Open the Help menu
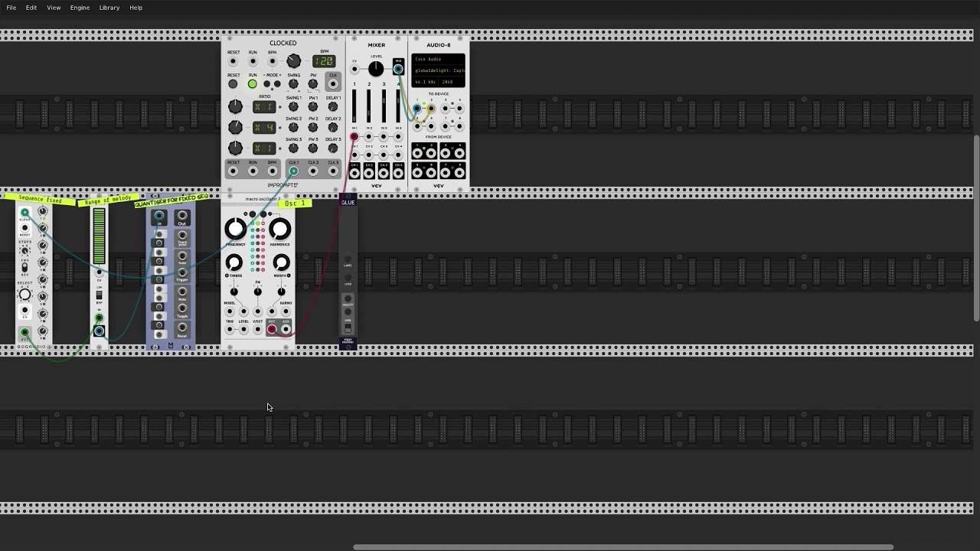Viewport: 980px width, 551px height. 136,8
